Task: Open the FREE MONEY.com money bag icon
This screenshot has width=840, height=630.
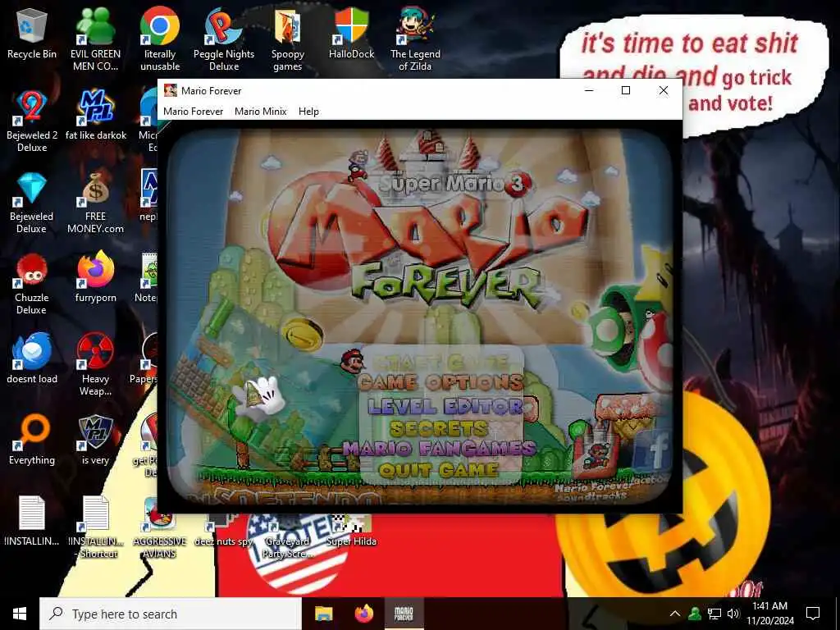Action: point(95,202)
